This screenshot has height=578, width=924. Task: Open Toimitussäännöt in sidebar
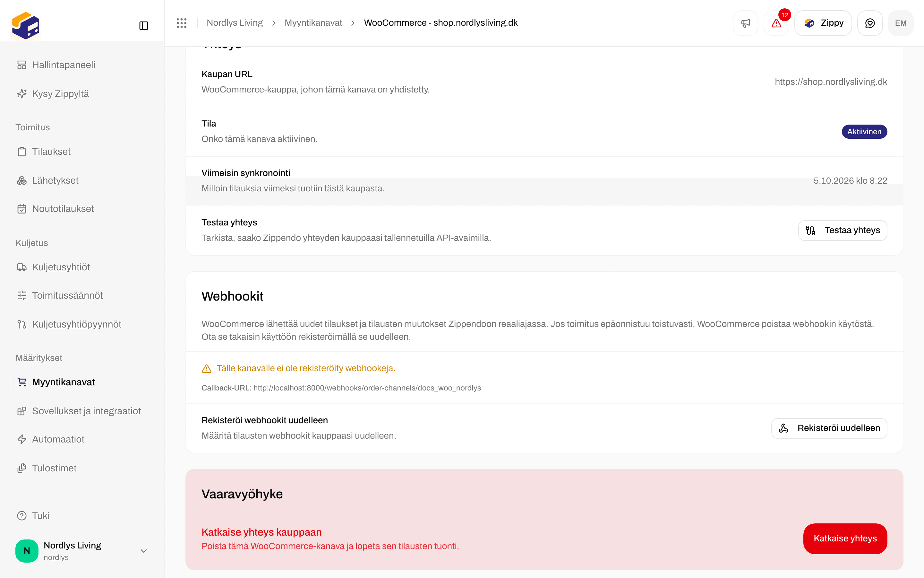[82, 295]
